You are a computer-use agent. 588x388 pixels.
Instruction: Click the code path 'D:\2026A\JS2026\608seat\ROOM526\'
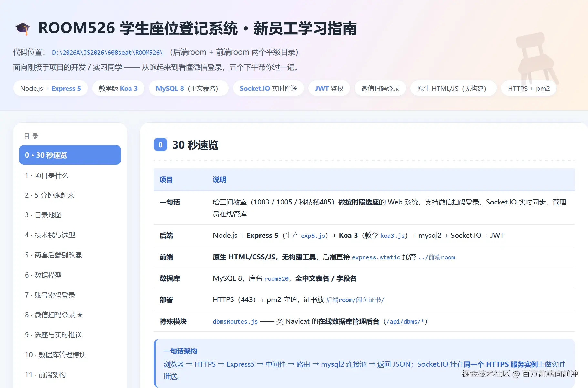pyautogui.click(x=108, y=53)
